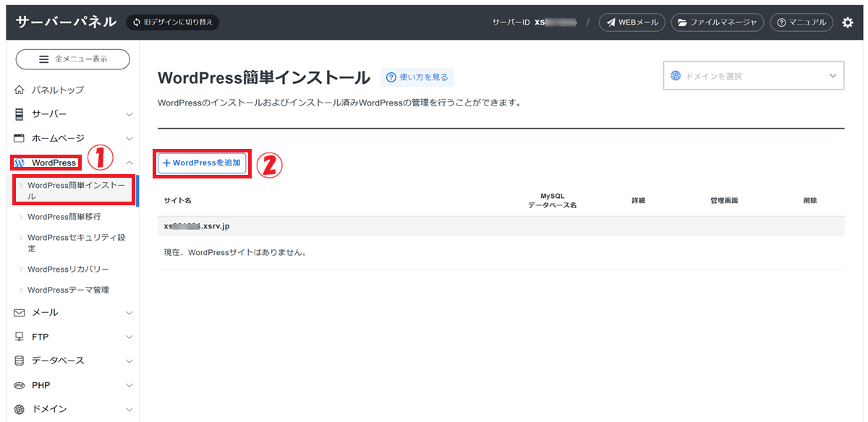The image size is (868, 422).
Task: Open the ドメインを選択 dropdown
Action: tap(753, 76)
